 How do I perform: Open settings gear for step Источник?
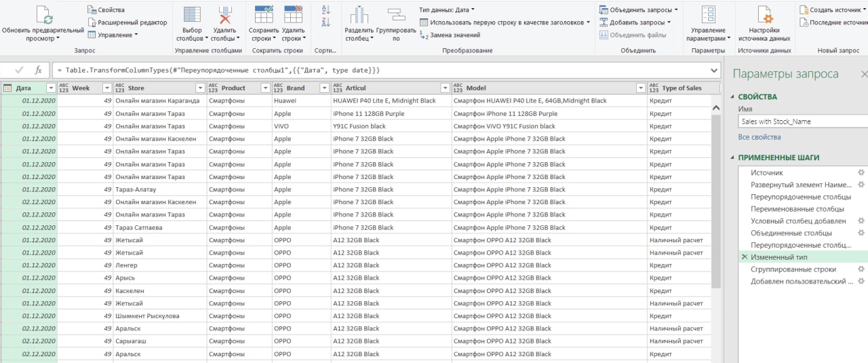861,172
